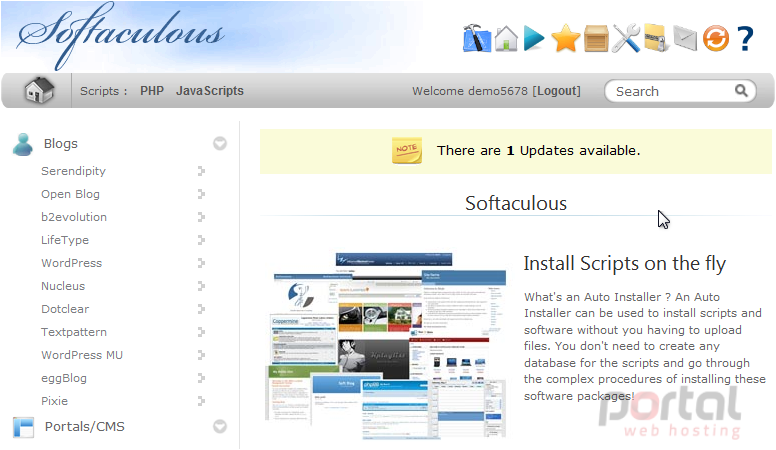Open the Serendipity script link

click(73, 171)
